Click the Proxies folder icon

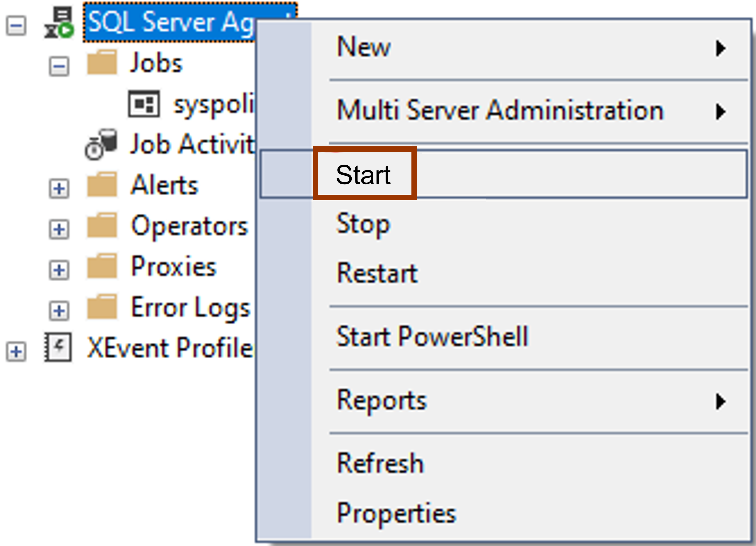[x=102, y=266]
